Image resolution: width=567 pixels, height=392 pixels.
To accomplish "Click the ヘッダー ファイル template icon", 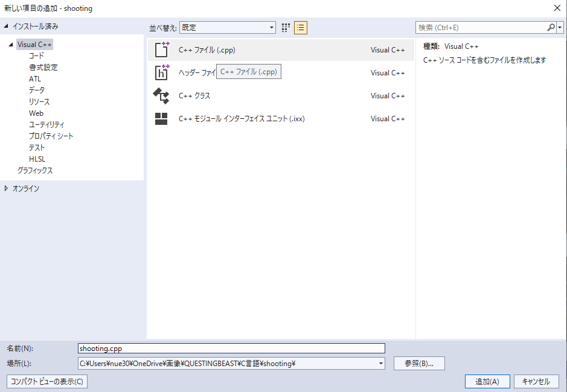I will tap(162, 72).
